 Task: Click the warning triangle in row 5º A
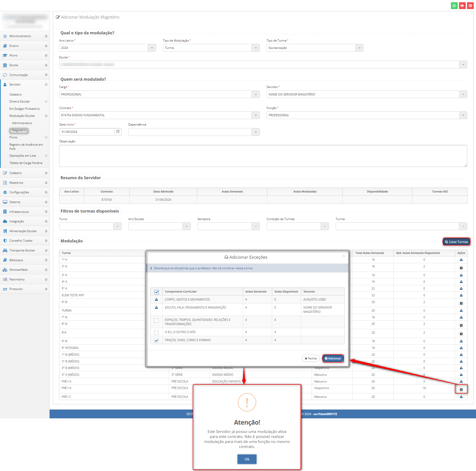point(461,289)
